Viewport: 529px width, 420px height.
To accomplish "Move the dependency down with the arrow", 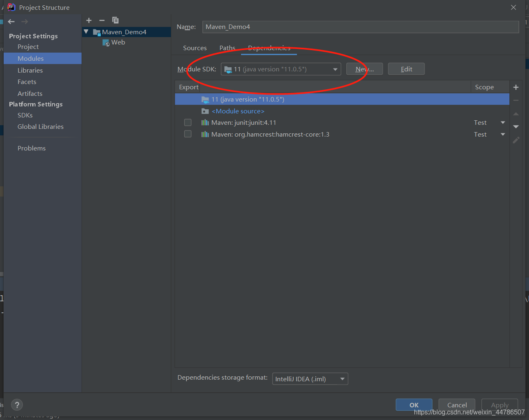I will [516, 127].
